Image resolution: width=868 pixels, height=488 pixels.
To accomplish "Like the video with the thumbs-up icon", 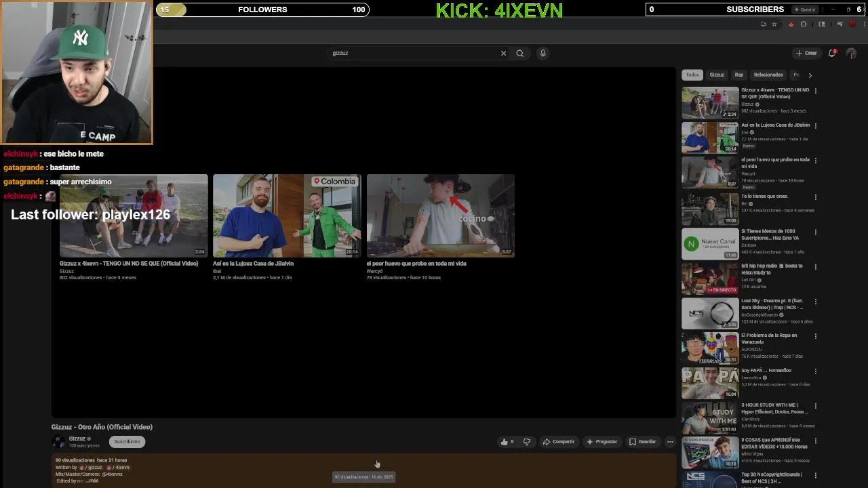I will 504,442.
